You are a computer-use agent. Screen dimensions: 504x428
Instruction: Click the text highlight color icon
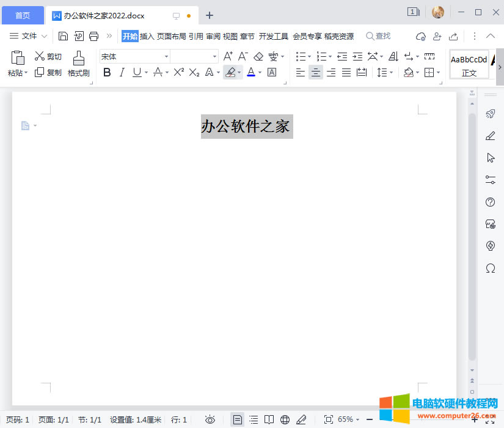click(x=230, y=72)
